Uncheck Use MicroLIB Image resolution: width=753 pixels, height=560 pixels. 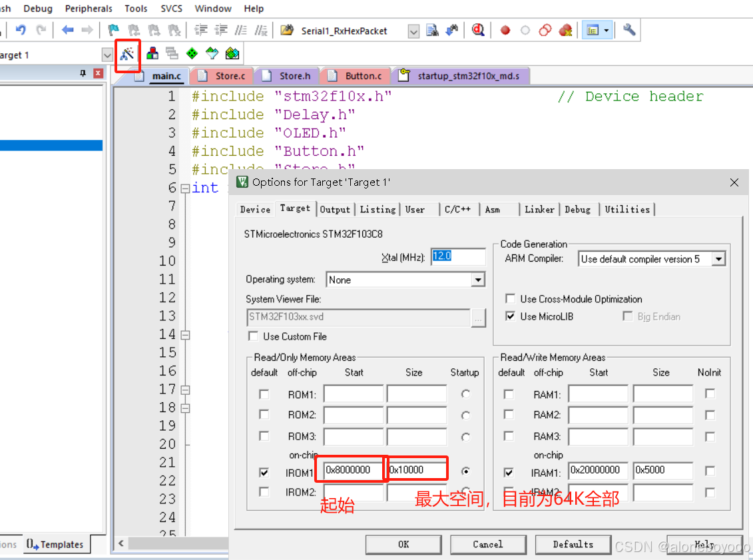tap(510, 316)
